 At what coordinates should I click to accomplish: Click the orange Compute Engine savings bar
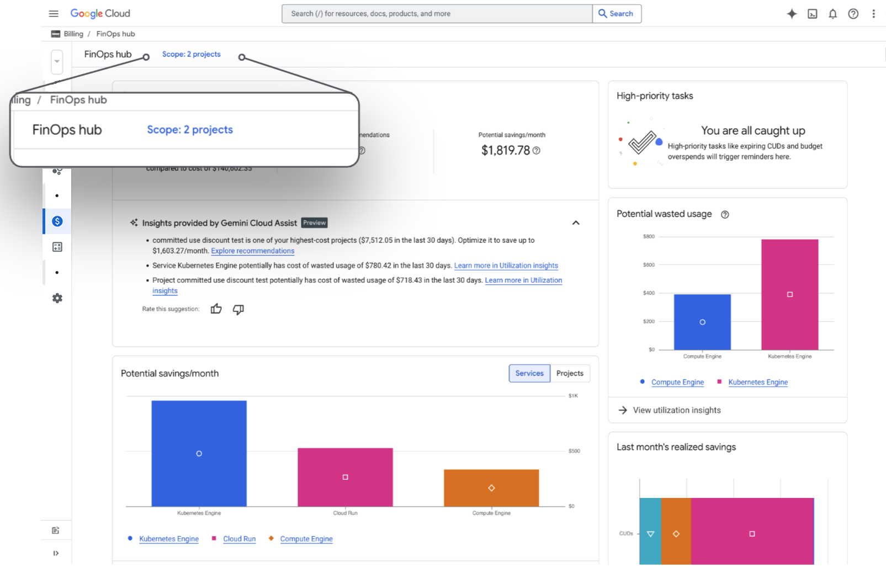[x=491, y=488]
